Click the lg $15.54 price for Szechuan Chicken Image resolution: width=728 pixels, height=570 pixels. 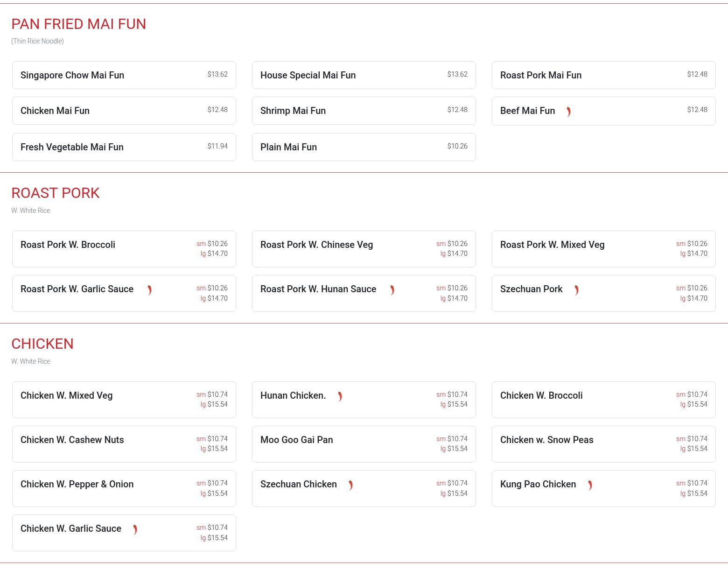point(454,493)
